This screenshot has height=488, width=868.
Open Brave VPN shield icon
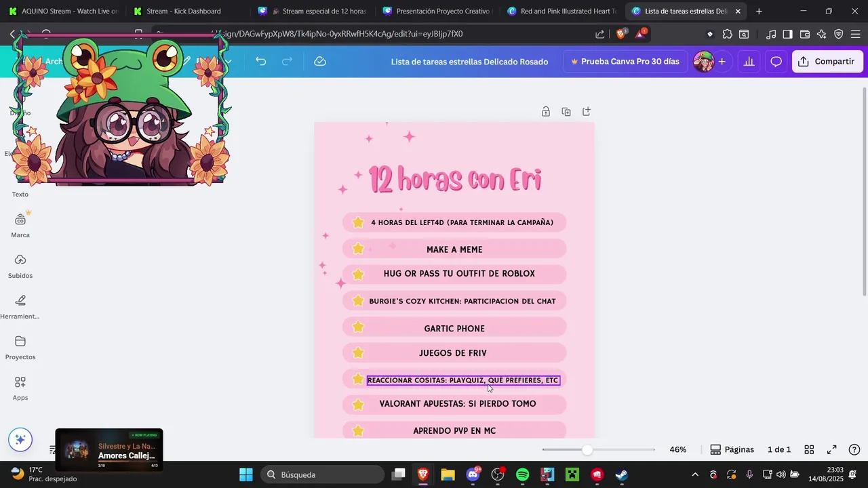(x=839, y=34)
